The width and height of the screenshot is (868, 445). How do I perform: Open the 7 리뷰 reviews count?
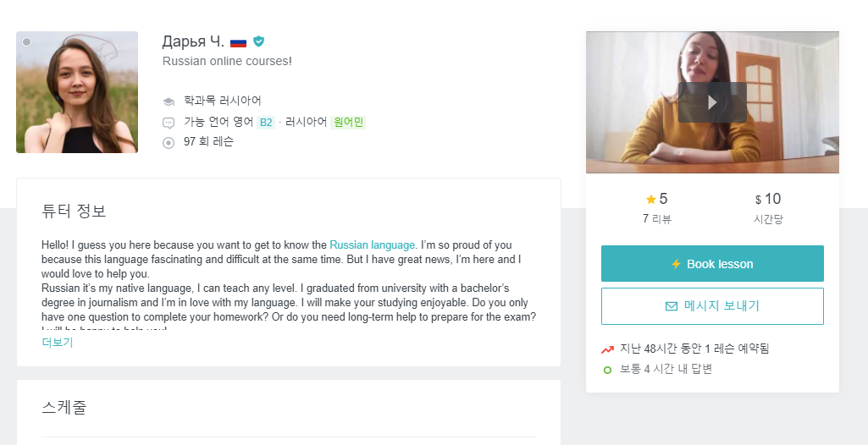coord(656,219)
